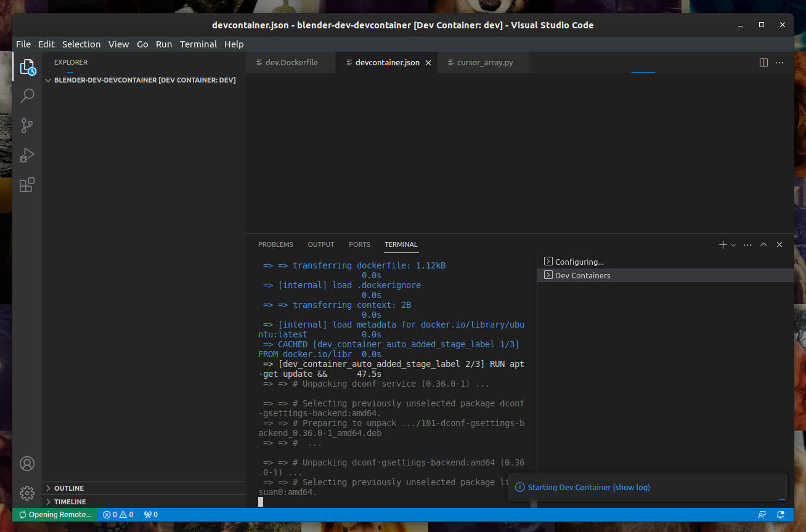806x532 pixels.
Task: Select the Configuring... terminal entry
Action: click(665, 262)
